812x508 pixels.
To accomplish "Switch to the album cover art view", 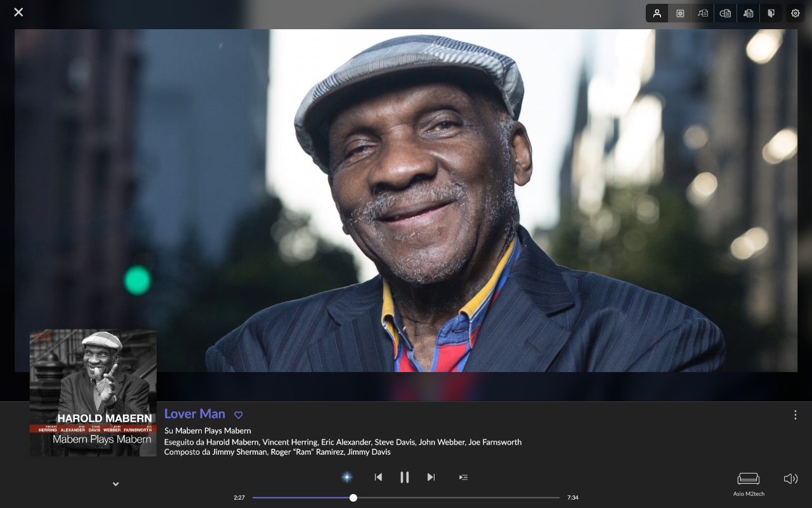I will [680, 13].
